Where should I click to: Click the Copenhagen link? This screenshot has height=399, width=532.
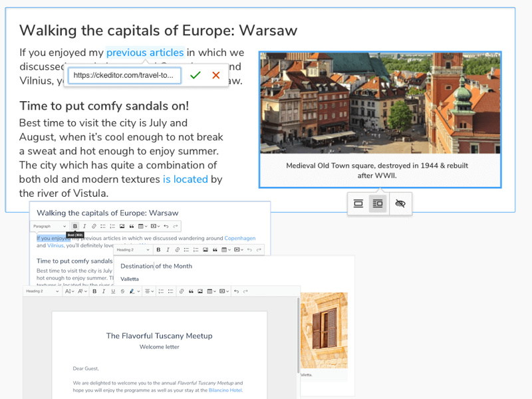coord(240,238)
